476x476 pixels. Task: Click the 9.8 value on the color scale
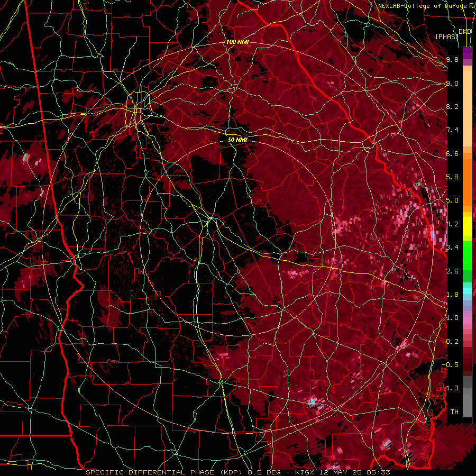(452, 59)
